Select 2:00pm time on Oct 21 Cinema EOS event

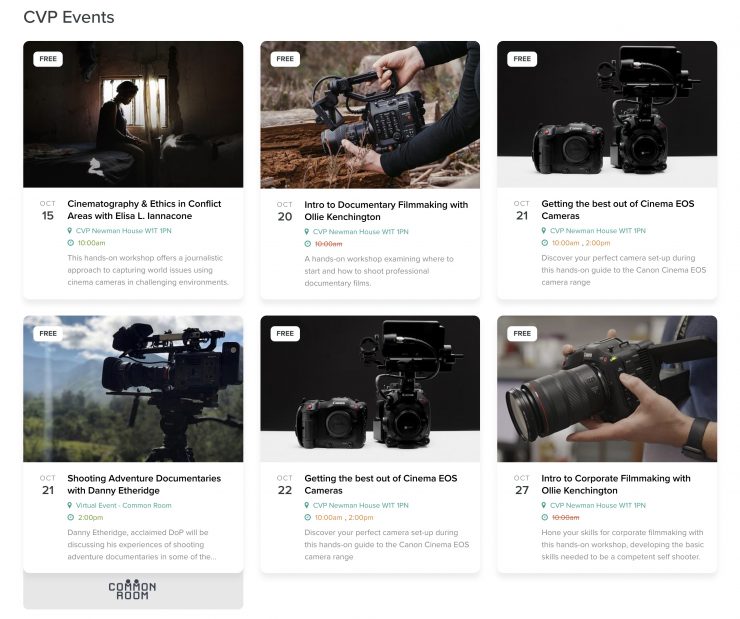(598, 243)
